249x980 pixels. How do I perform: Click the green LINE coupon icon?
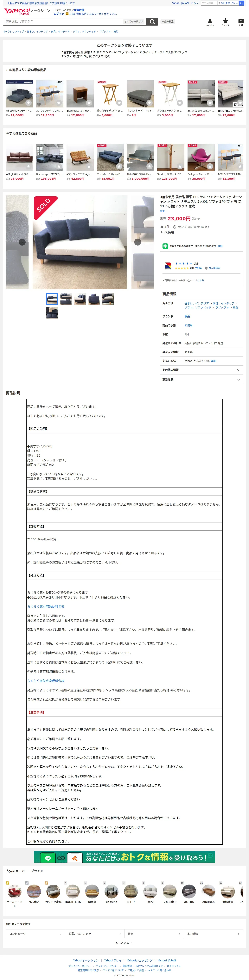(165, 246)
